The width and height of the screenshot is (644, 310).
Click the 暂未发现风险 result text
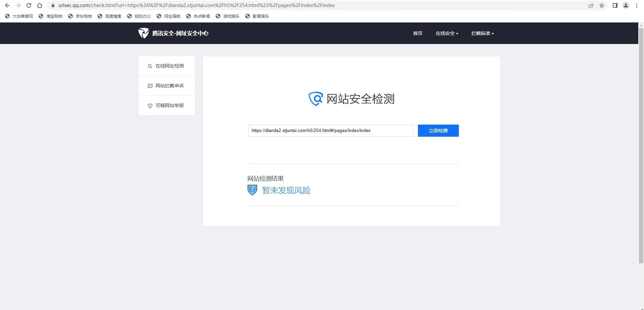(286, 190)
